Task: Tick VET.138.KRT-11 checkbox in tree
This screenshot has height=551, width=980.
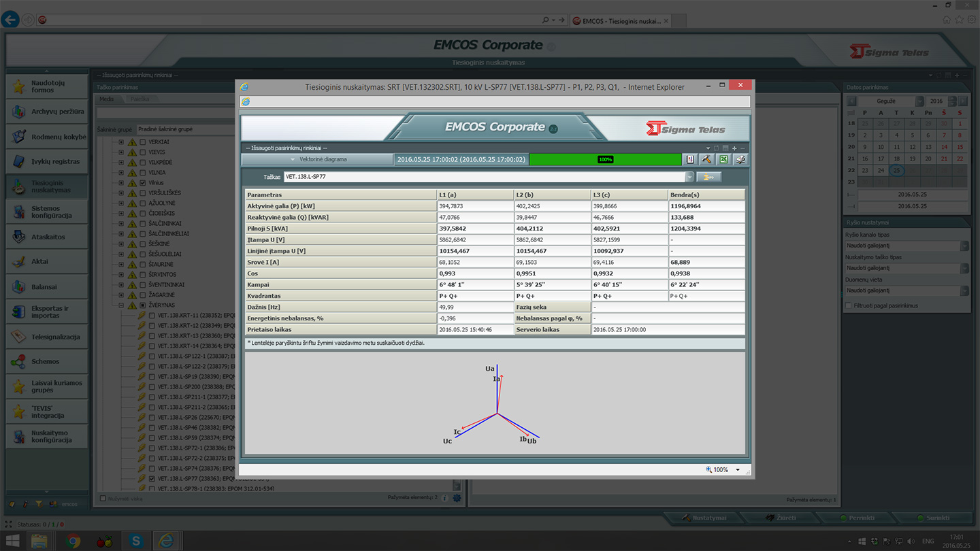Action: (152, 316)
